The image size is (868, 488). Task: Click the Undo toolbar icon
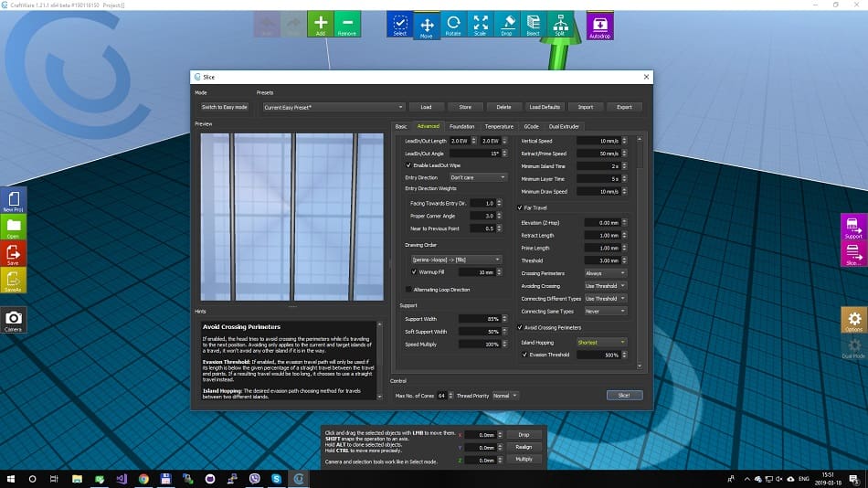[267, 25]
